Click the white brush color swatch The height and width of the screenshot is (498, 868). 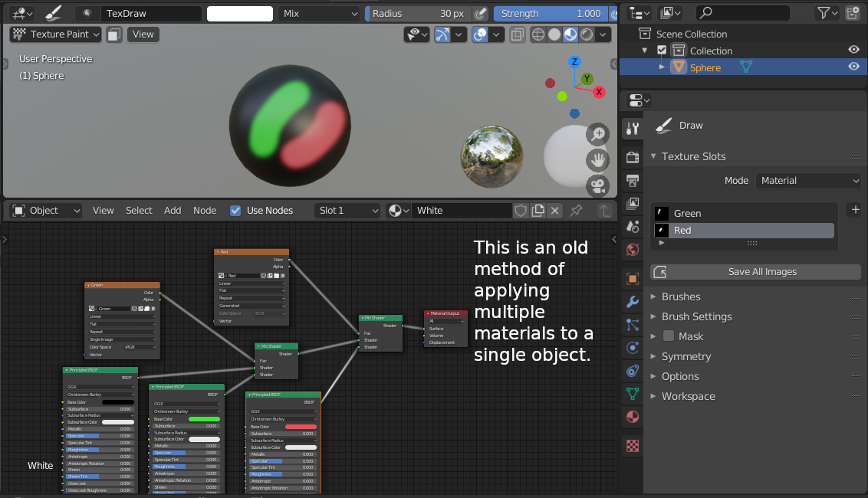click(240, 13)
